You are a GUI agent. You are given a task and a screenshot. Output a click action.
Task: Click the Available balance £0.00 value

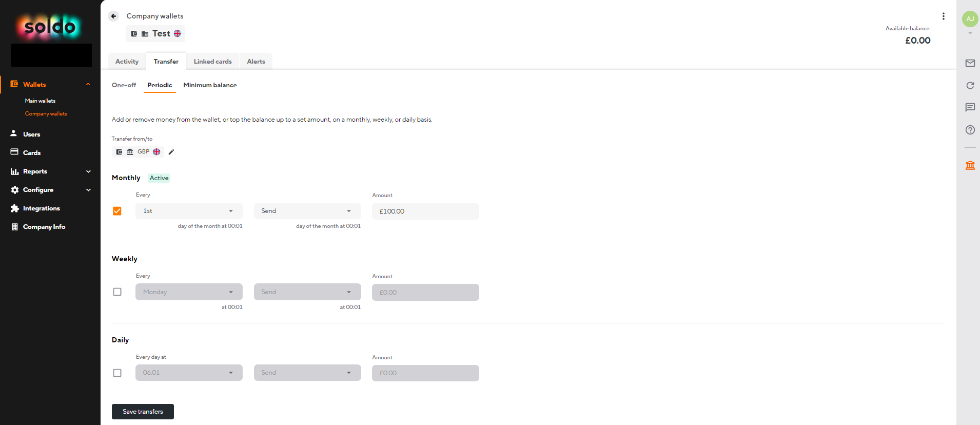(917, 41)
